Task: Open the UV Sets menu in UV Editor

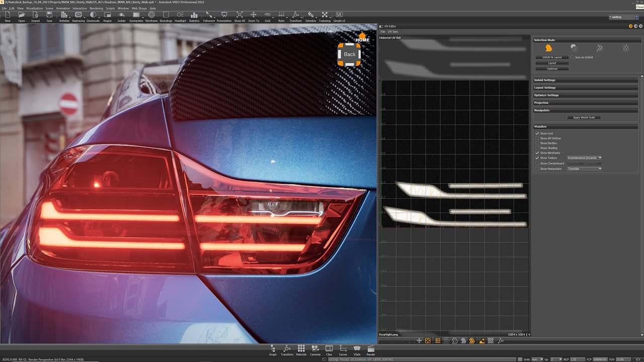Action: point(392,32)
